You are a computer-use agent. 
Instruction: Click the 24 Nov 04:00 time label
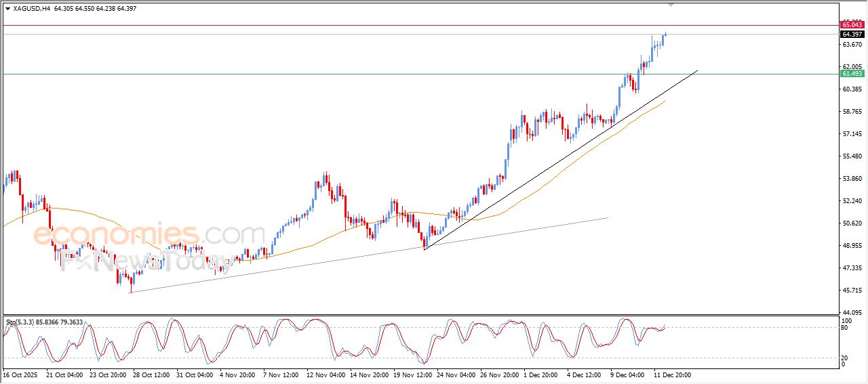click(x=454, y=375)
